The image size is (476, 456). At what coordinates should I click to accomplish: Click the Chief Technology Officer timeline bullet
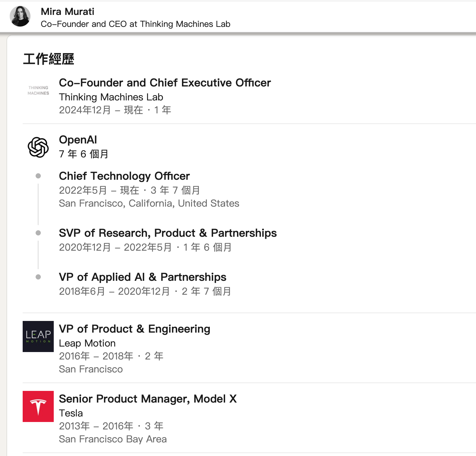point(38,176)
